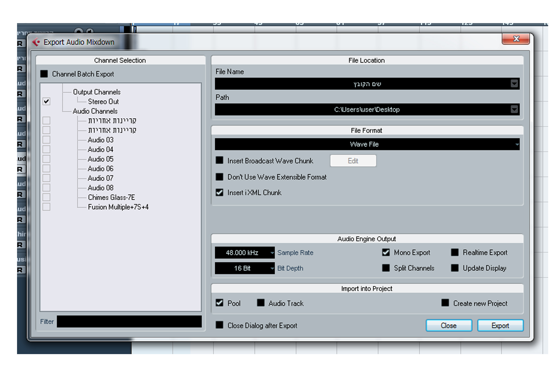556x392 pixels.
Task: Open the Path options dropdown arrow
Action: (514, 109)
